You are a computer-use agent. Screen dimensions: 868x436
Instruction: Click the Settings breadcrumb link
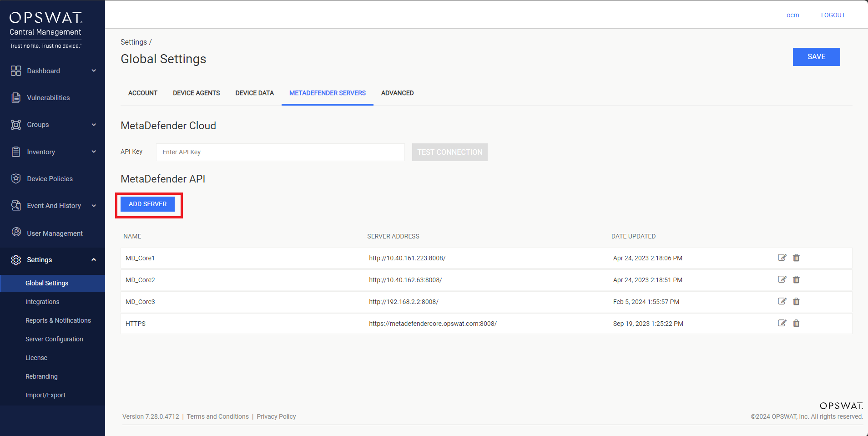point(134,42)
